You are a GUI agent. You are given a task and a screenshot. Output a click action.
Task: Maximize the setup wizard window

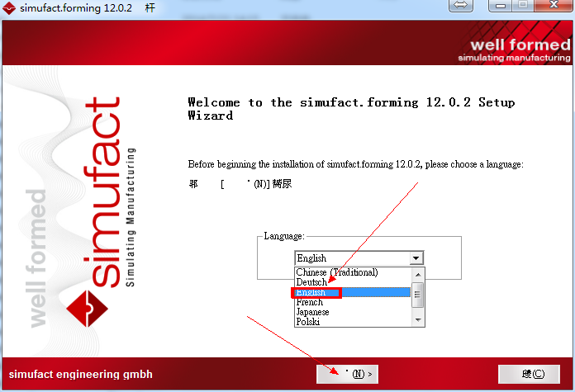click(523, 6)
